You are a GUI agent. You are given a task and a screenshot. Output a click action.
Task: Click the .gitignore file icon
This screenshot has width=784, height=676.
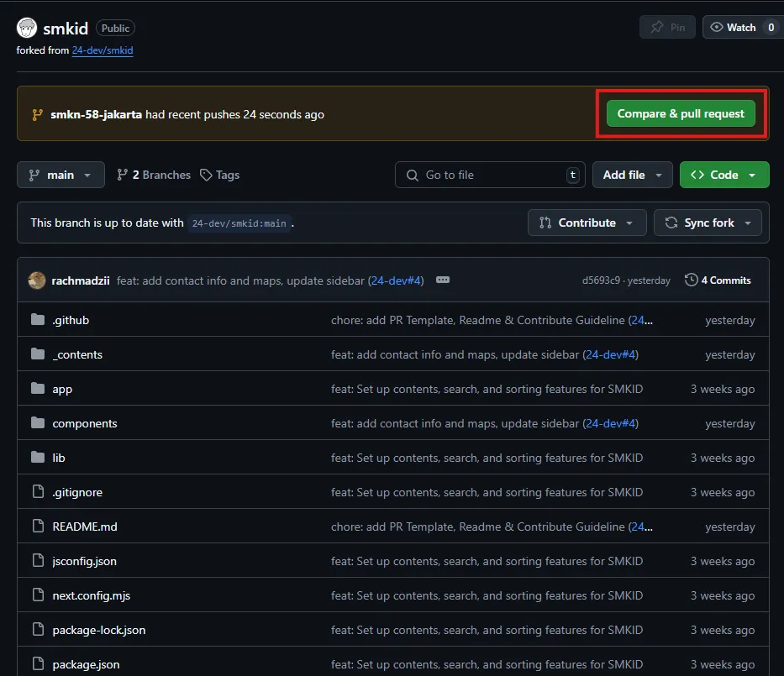38,491
